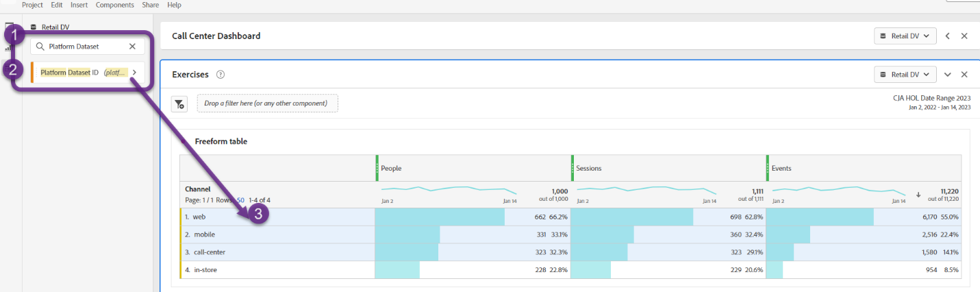Open the CJA HOL Date Range 2023 picker
This screenshot has height=292, width=980.
[931, 103]
